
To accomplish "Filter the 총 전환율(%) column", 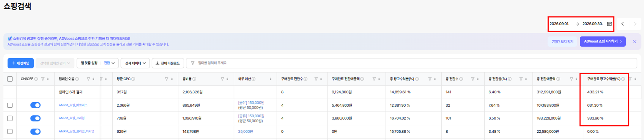I will pyautogui.click(x=521, y=79).
